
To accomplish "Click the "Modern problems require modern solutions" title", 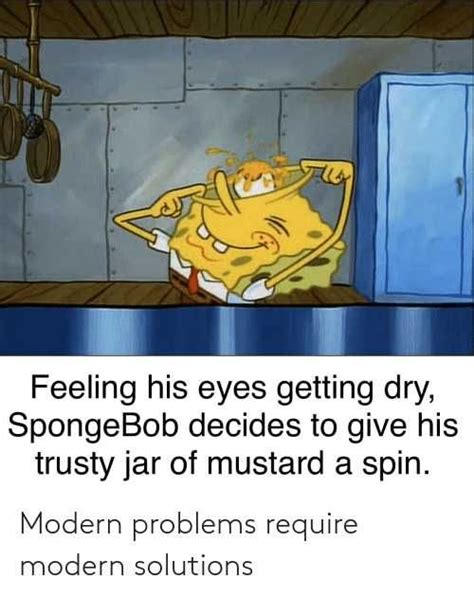I will tap(189, 544).
